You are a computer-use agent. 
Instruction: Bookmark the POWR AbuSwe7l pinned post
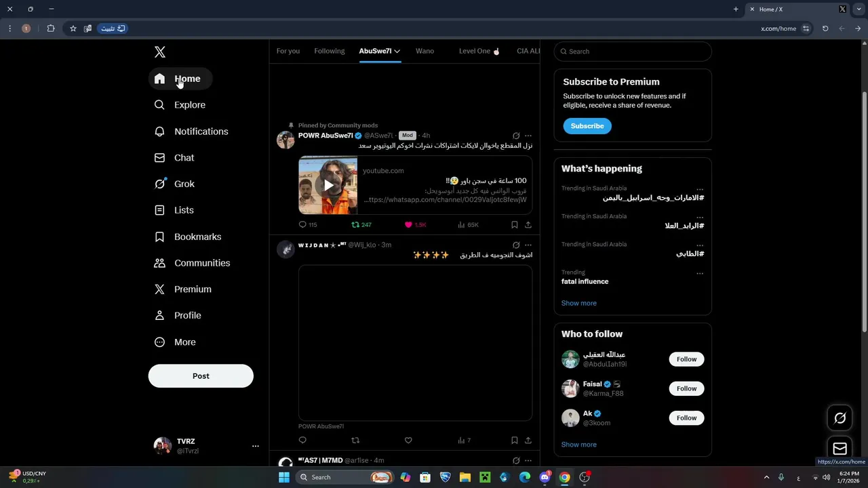pyautogui.click(x=515, y=225)
